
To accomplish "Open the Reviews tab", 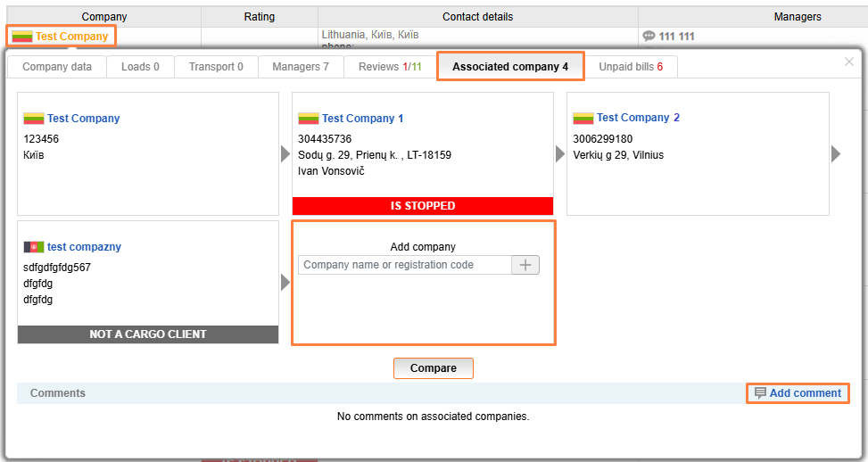I will click(x=390, y=67).
